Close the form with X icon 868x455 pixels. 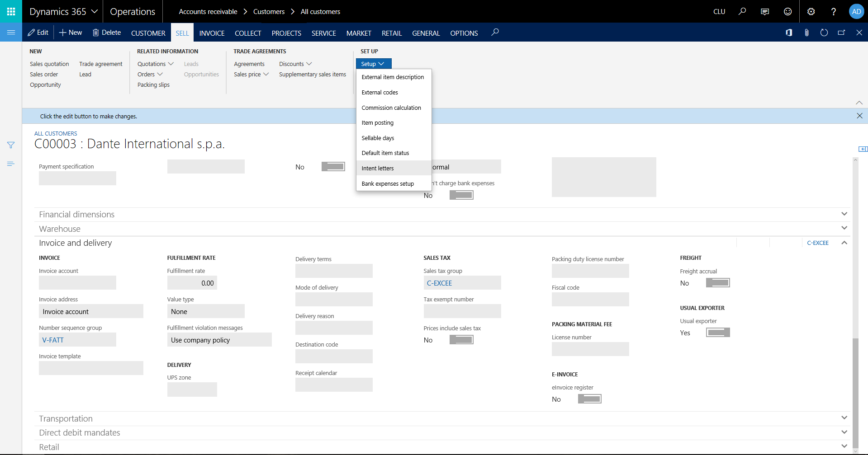[x=859, y=33]
